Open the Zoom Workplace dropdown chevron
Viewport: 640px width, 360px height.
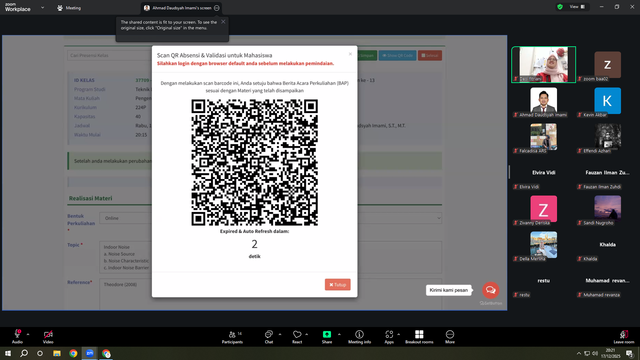click(42, 7)
